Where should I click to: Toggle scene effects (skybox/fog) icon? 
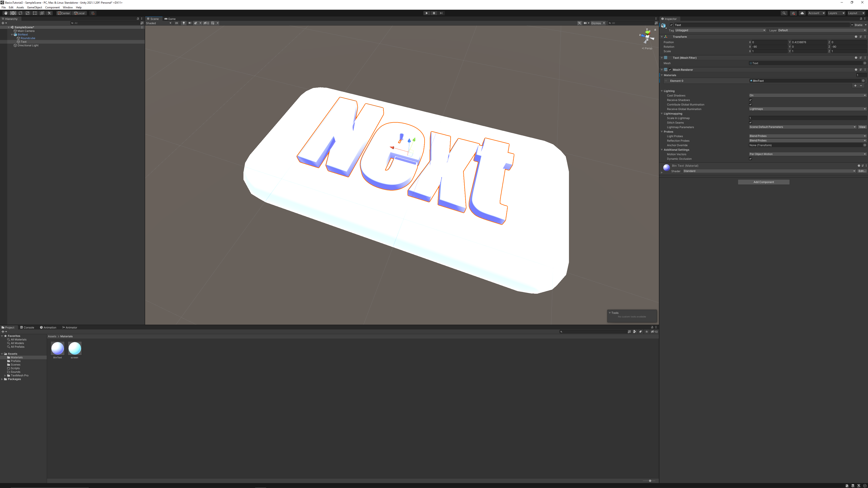tap(196, 23)
